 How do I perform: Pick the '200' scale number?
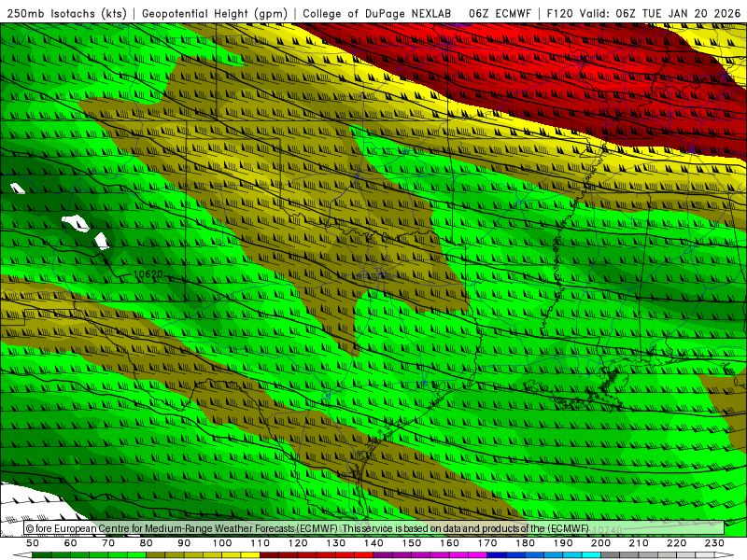pos(600,543)
